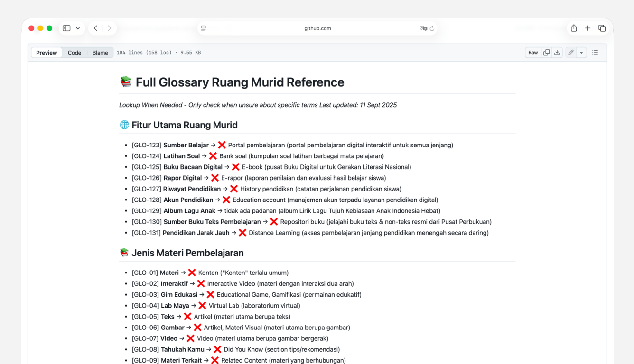
Task: Toggle the Safari sidebar visibility
Action: [x=66, y=28]
